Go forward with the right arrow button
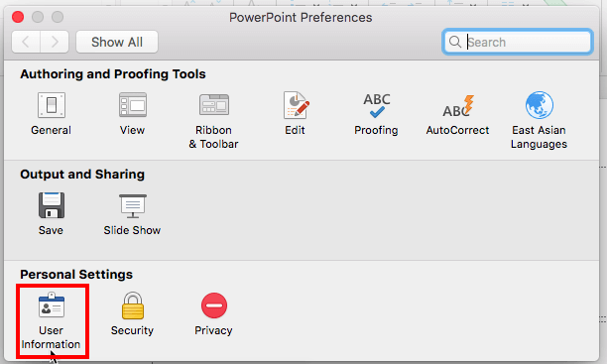Viewport: 607px width, 364px height. coord(55,42)
